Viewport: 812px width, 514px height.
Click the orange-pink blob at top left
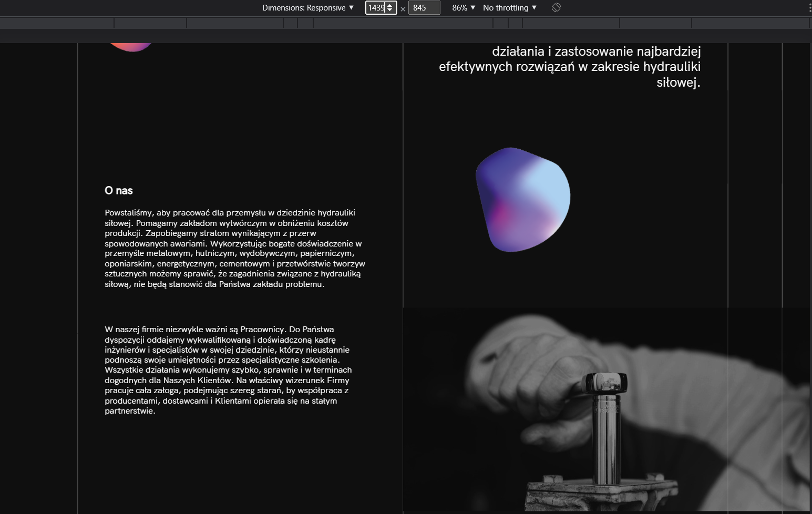[131, 47]
